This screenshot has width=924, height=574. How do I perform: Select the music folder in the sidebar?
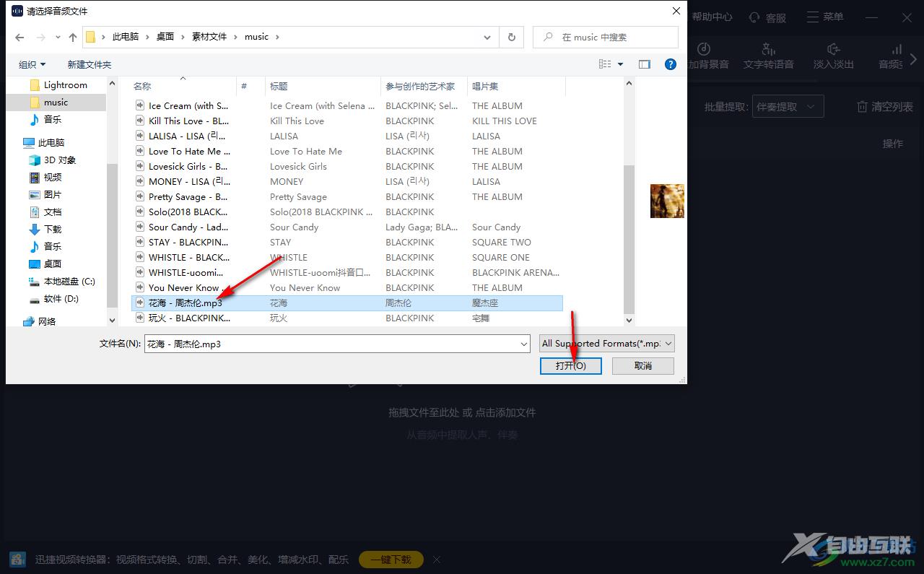[56, 103]
